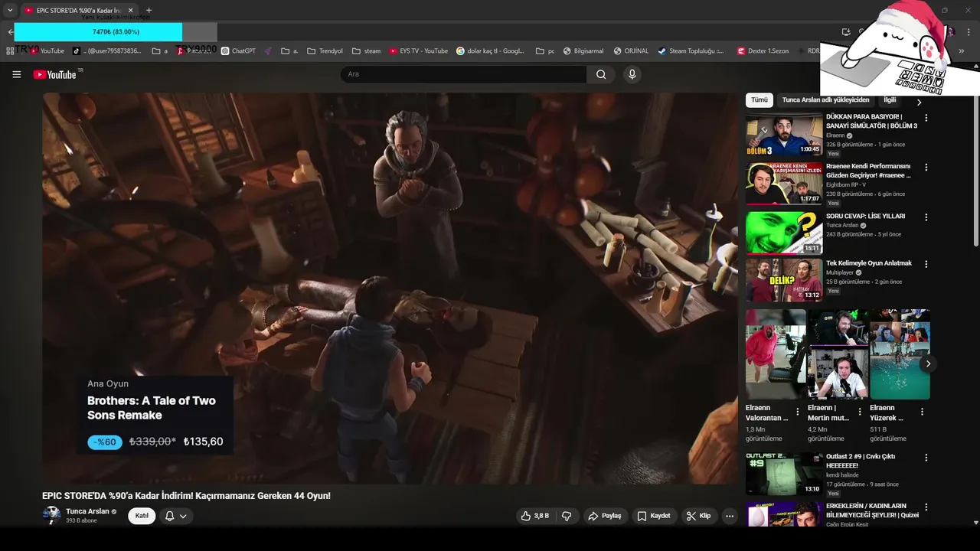Open options for Rraenee Kendi Performansını video

coord(926,167)
